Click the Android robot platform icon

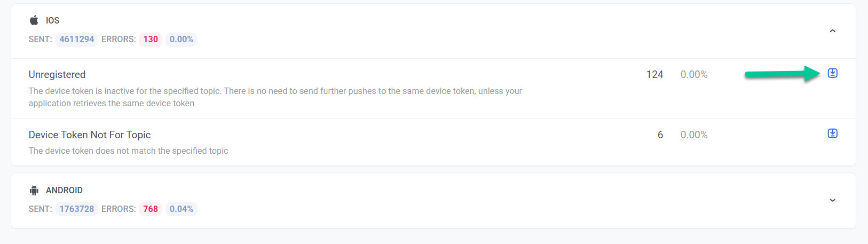(34, 190)
